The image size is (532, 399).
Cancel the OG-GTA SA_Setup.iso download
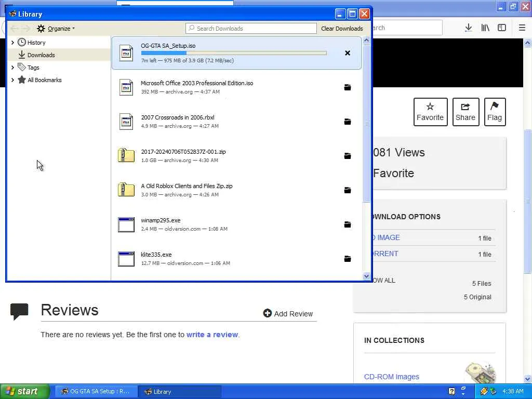pos(348,53)
